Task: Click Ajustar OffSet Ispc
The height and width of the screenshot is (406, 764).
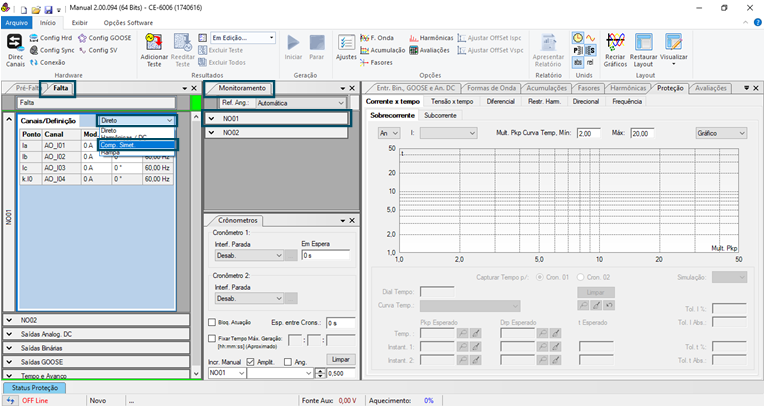Action: click(489, 38)
